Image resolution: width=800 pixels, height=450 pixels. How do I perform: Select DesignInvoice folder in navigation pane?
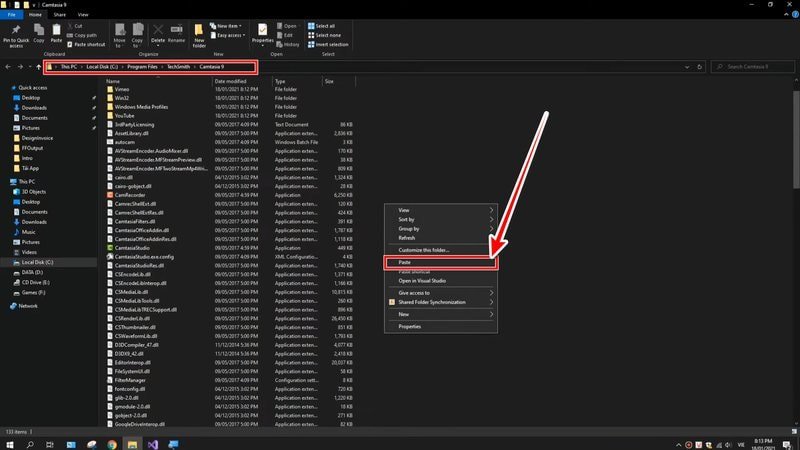[37, 138]
